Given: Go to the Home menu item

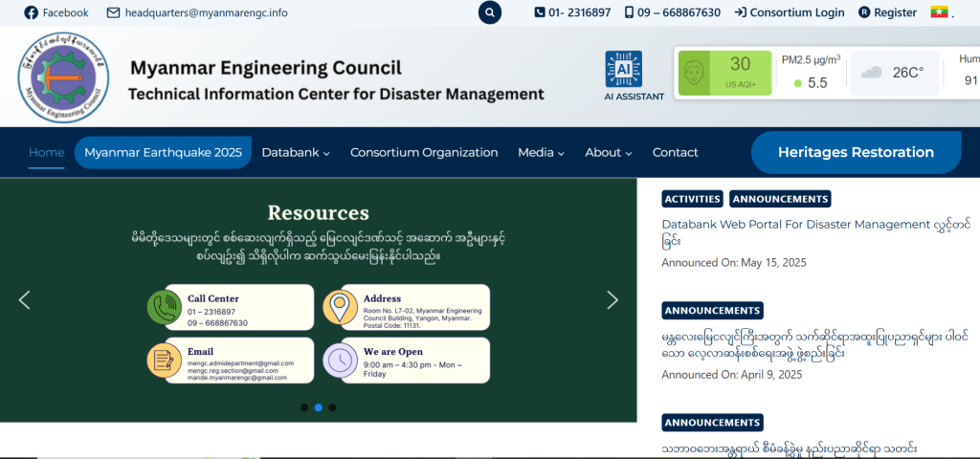Looking at the screenshot, I should point(46,152).
